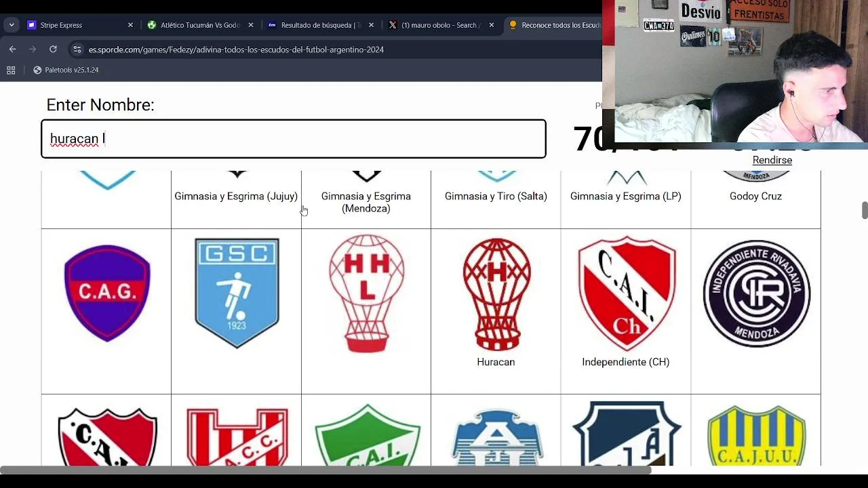Open the Paletools v25.1.24 bookmark
Image resolution: width=868 pixels, height=488 pixels.
pos(66,70)
